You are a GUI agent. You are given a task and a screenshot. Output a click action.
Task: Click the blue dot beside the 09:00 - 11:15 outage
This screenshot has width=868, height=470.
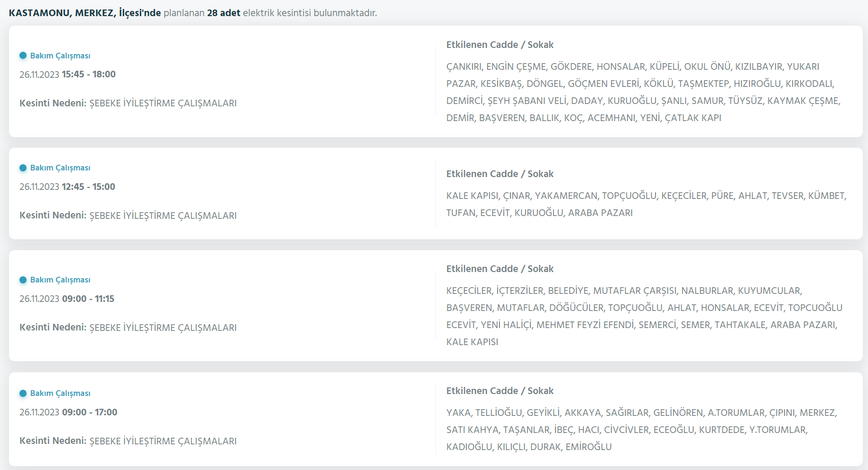pos(23,280)
